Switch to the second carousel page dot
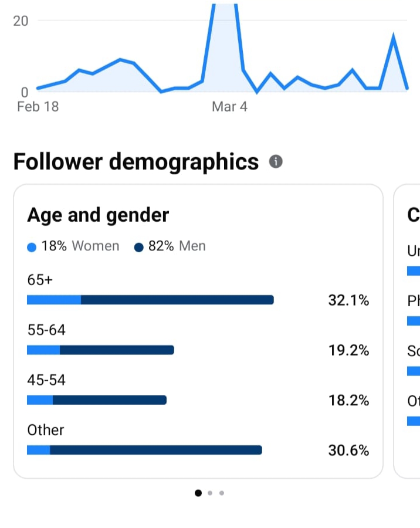 [x=210, y=493]
